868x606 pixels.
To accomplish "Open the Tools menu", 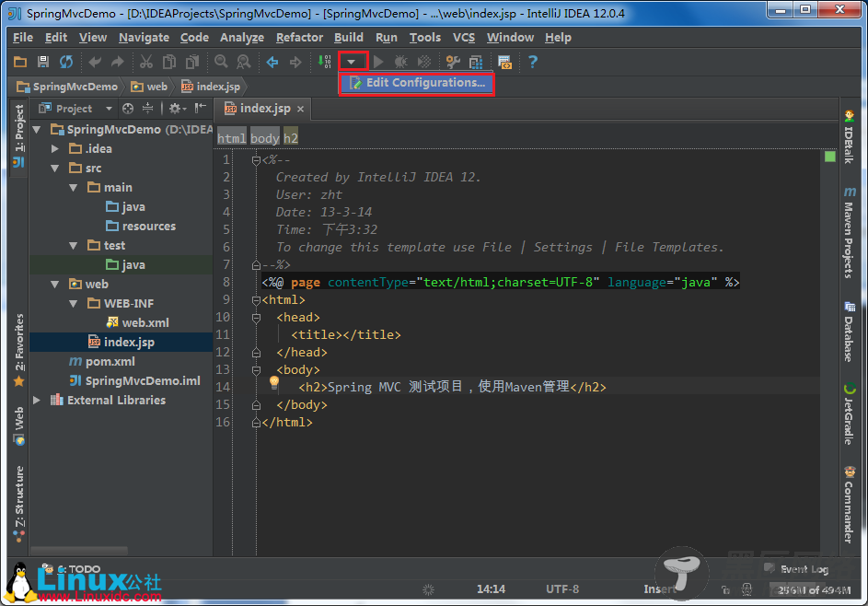I will [425, 38].
